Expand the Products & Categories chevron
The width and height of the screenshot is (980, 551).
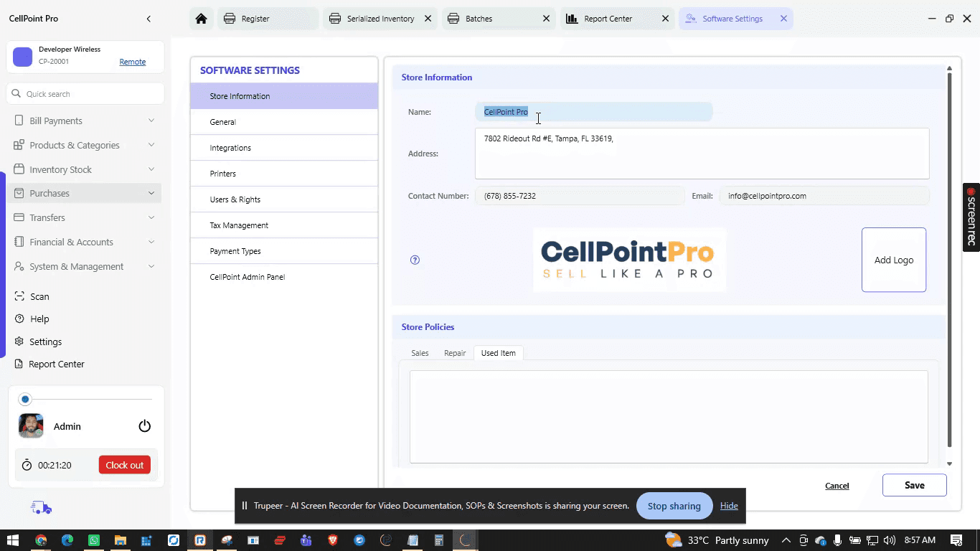(151, 145)
